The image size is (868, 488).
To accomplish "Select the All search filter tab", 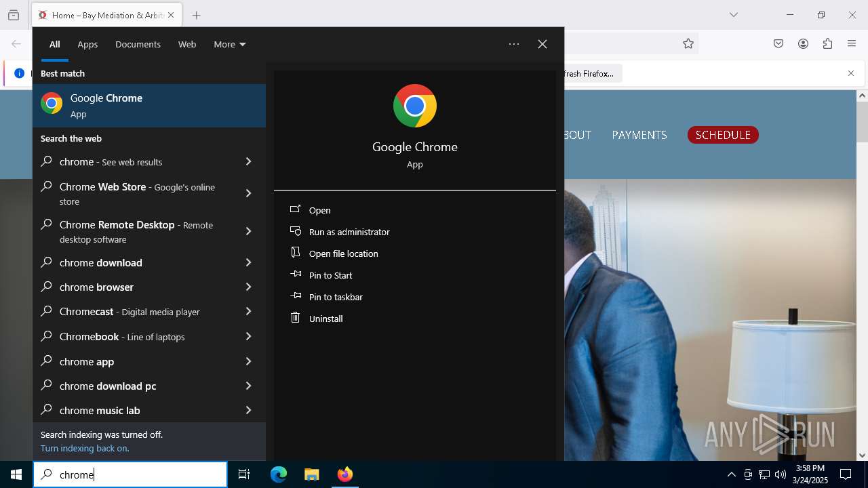I will click(54, 44).
